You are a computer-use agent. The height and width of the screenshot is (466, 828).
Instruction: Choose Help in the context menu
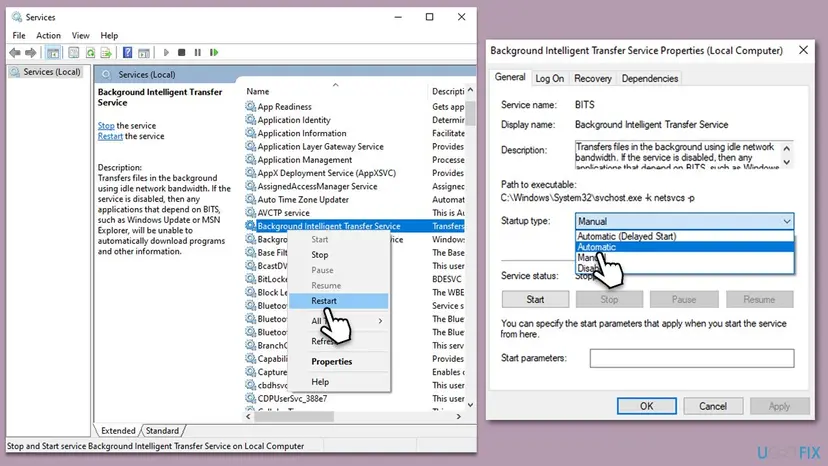pyautogui.click(x=338, y=381)
